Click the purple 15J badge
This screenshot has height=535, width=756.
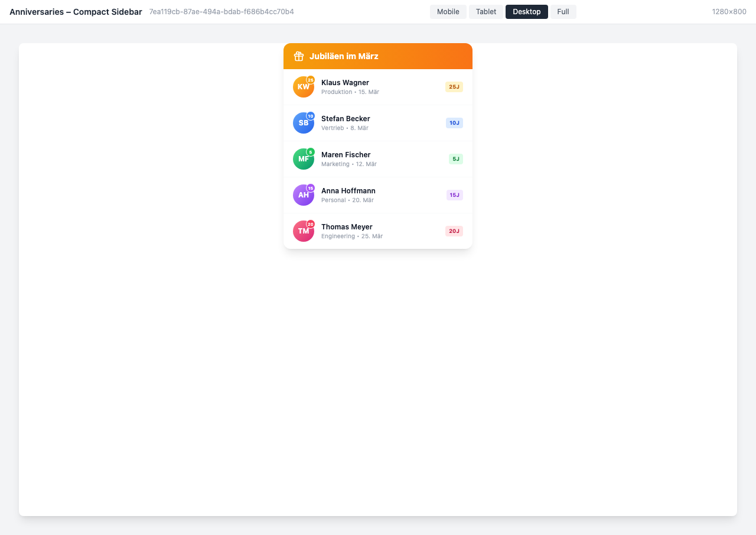[x=454, y=195]
